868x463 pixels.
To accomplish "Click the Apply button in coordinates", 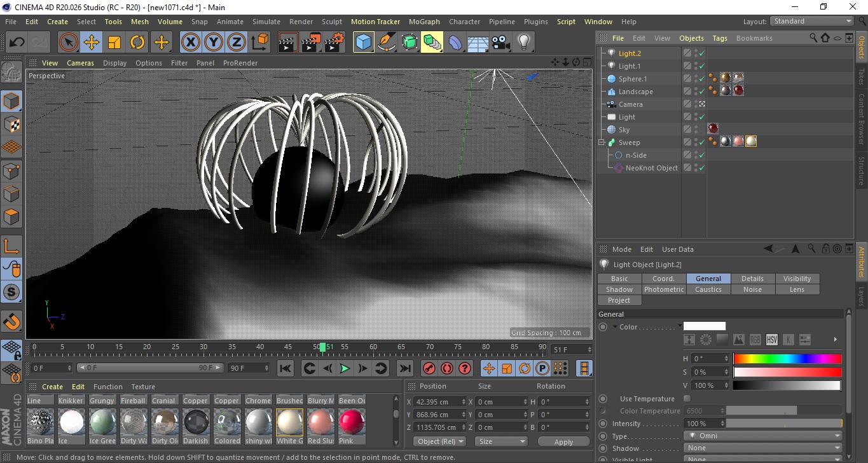I will (x=563, y=441).
